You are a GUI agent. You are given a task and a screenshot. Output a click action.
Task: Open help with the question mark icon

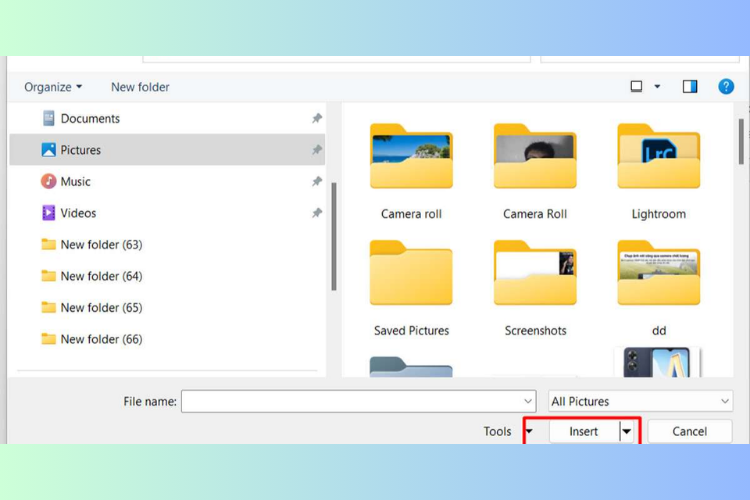(x=726, y=87)
